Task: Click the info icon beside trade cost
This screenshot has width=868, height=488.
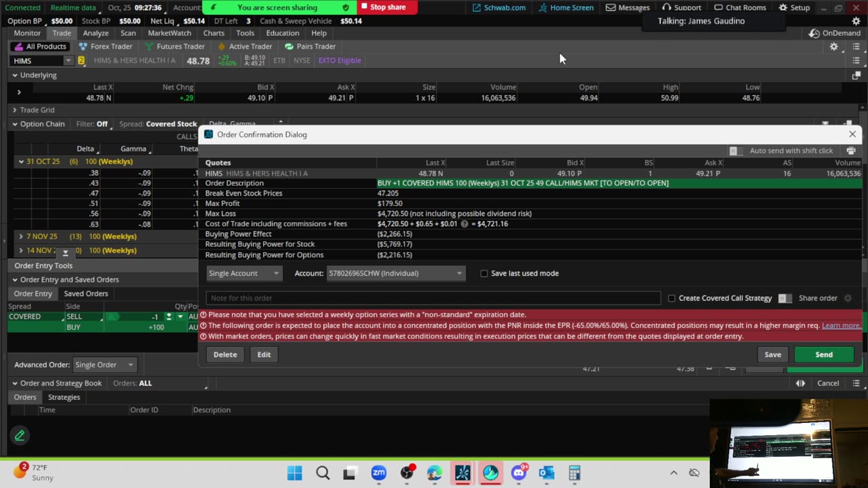Action: [465, 224]
